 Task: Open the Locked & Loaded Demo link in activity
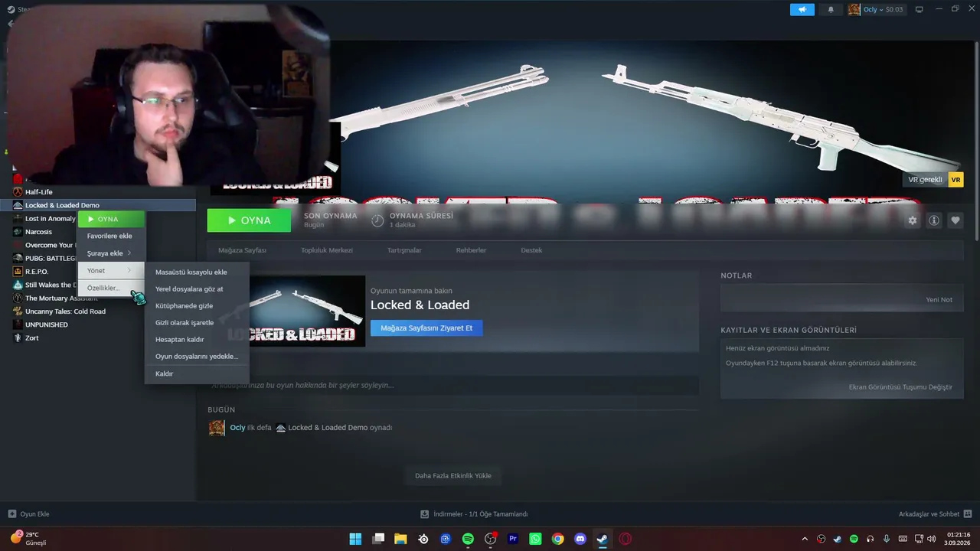[328, 428]
